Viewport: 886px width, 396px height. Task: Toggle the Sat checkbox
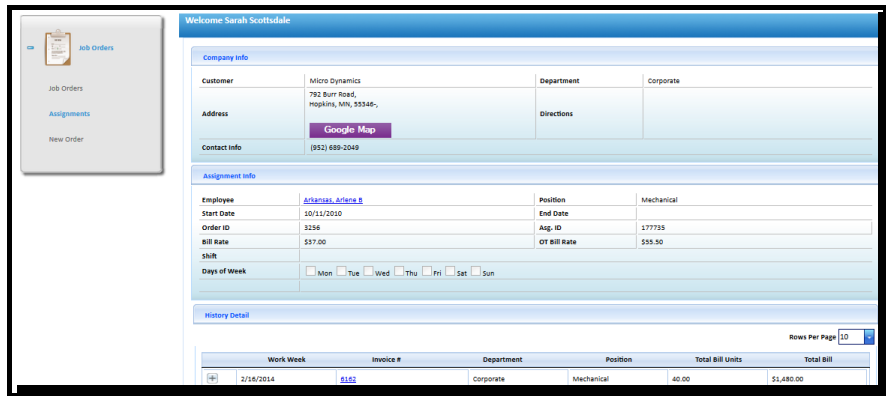pyautogui.click(x=450, y=271)
